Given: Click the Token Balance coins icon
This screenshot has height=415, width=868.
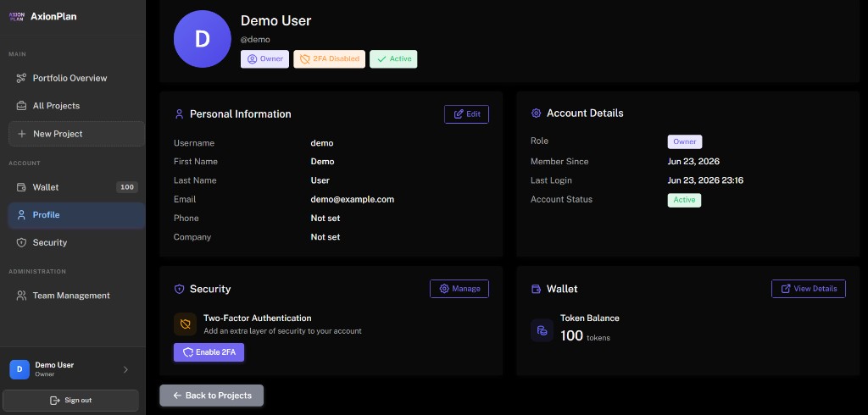Looking at the screenshot, I should (x=542, y=330).
